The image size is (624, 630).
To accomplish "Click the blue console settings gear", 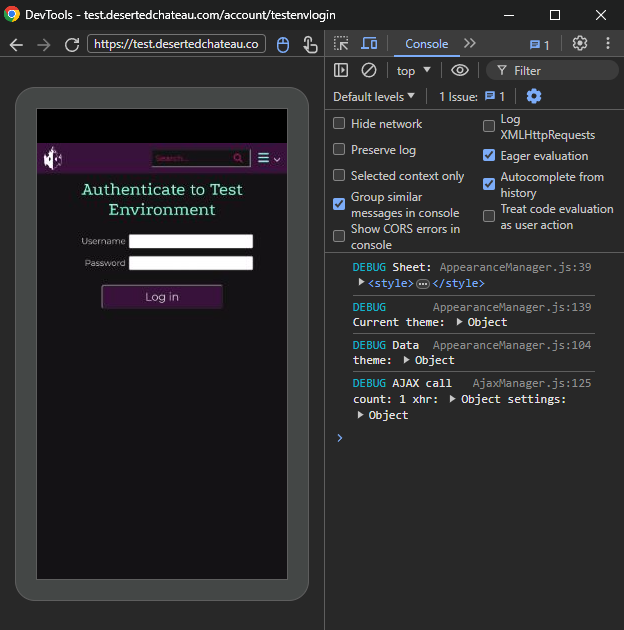I will pyautogui.click(x=534, y=96).
